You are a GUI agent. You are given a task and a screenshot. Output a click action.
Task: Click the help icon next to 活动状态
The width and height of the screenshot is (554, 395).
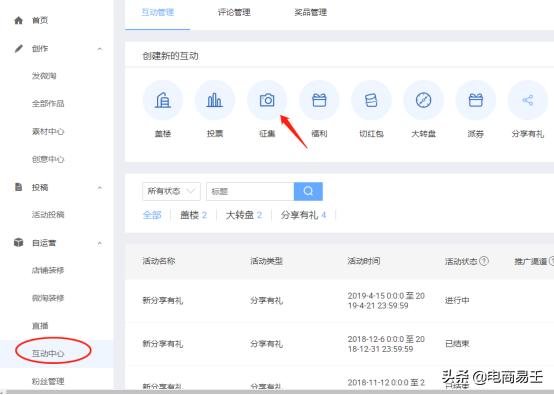[484, 261]
